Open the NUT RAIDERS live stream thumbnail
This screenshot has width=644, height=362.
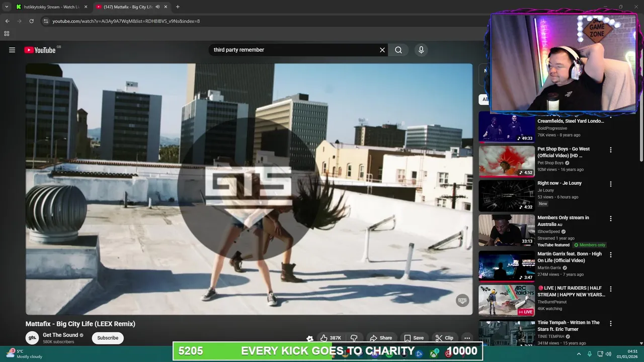tap(507, 301)
